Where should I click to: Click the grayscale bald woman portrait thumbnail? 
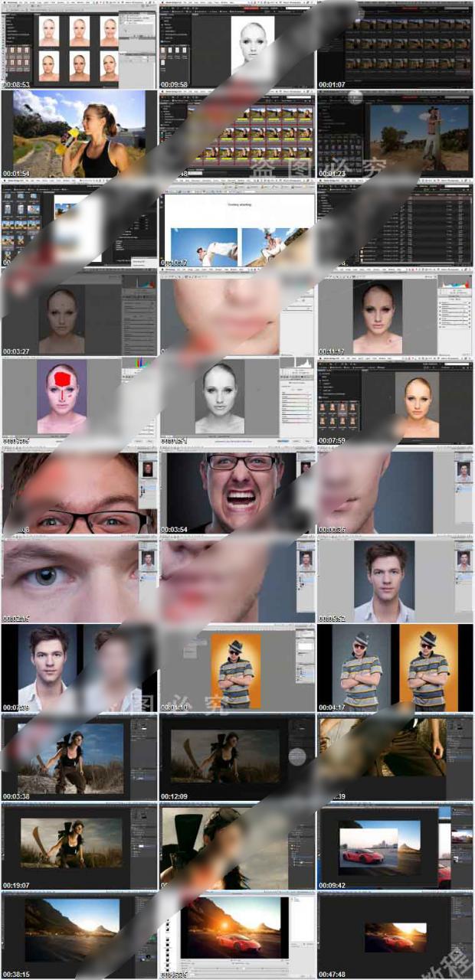point(237,401)
